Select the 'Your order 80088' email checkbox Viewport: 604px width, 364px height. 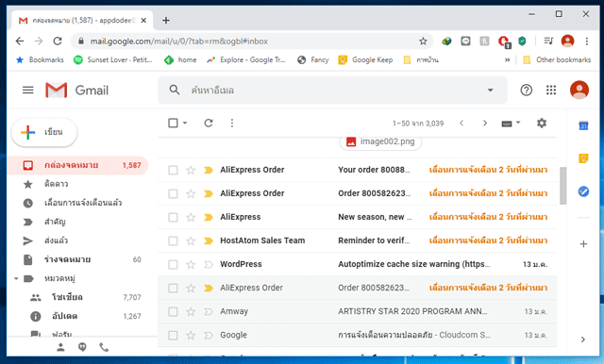[173, 170]
